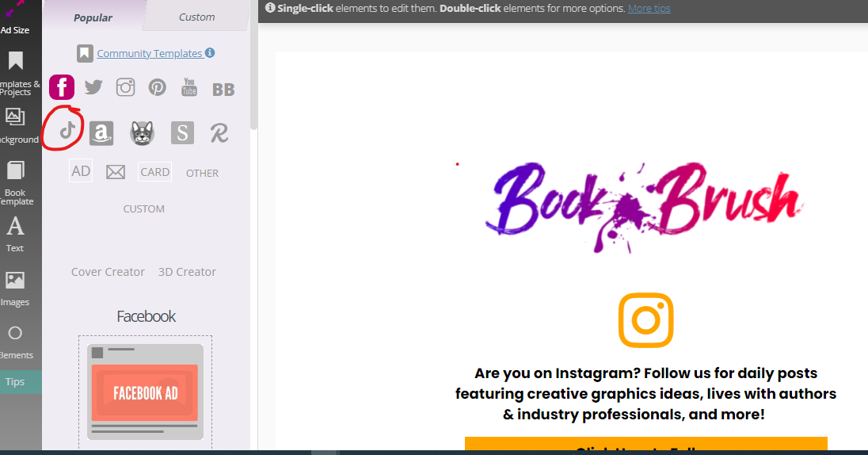Select the circled TikTok icon
The width and height of the screenshot is (868, 455).
(68, 131)
